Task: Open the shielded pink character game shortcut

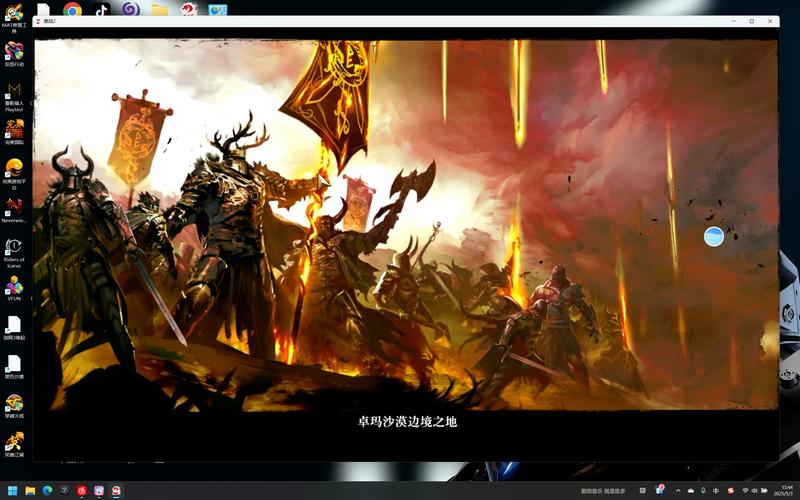Action: pos(14,53)
